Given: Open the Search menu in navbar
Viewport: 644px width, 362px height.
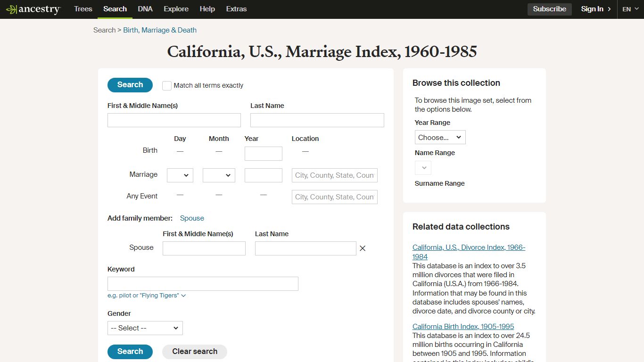Looking at the screenshot, I should [x=115, y=9].
